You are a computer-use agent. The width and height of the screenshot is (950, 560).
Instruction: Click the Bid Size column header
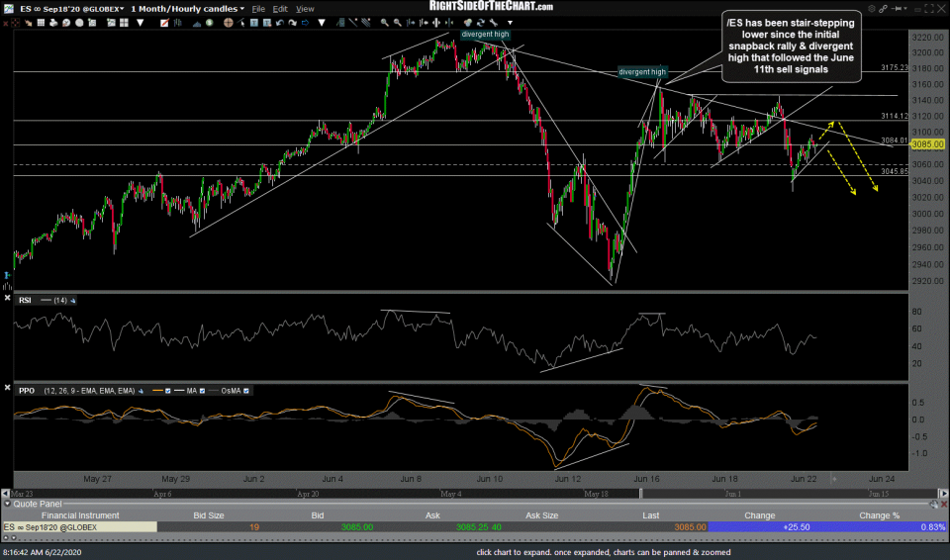209,515
